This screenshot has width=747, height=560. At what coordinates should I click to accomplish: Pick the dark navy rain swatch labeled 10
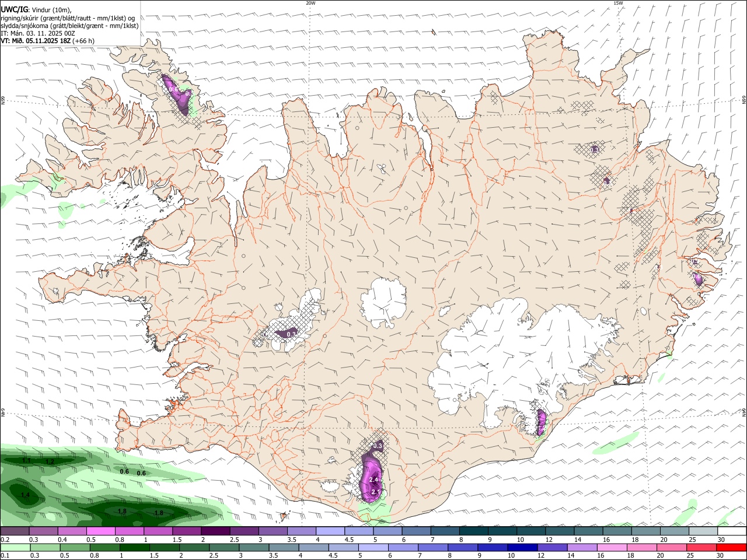click(522, 548)
